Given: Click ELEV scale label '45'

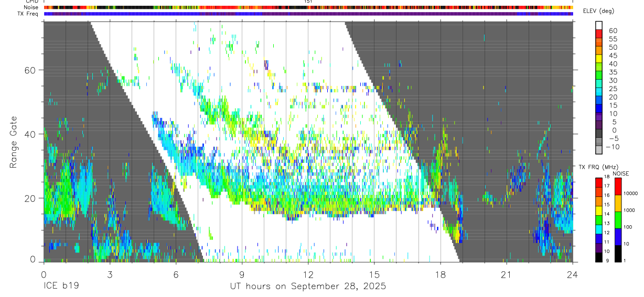Looking at the screenshot, I should tap(613, 56).
